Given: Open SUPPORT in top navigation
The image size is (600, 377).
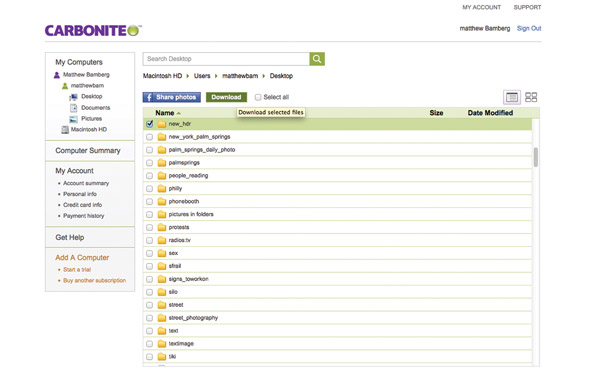Looking at the screenshot, I should click(x=527, y=7).
